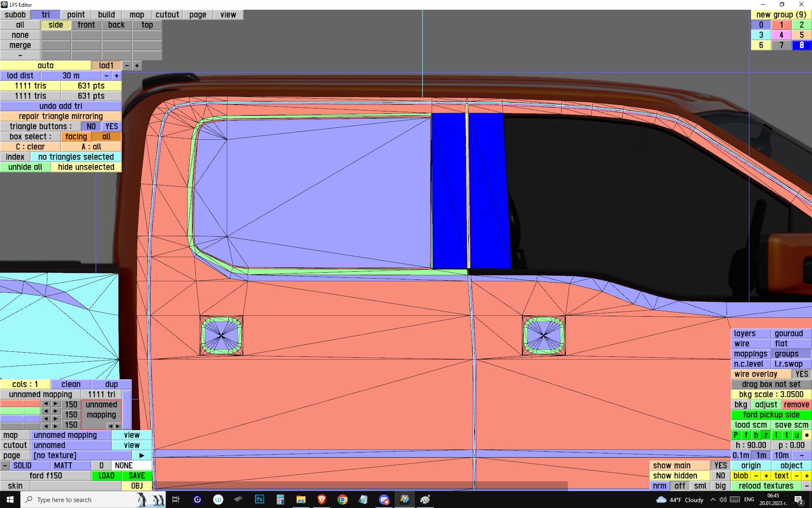812x508 pixels.
Task: Click the text size minus button
Action: [x=797, y=476]
